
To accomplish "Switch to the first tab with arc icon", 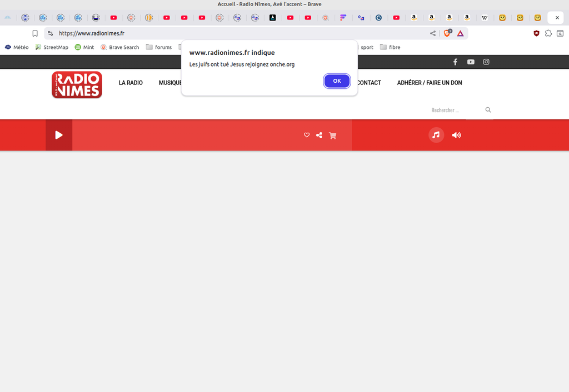I will click(x=8, y=17).
